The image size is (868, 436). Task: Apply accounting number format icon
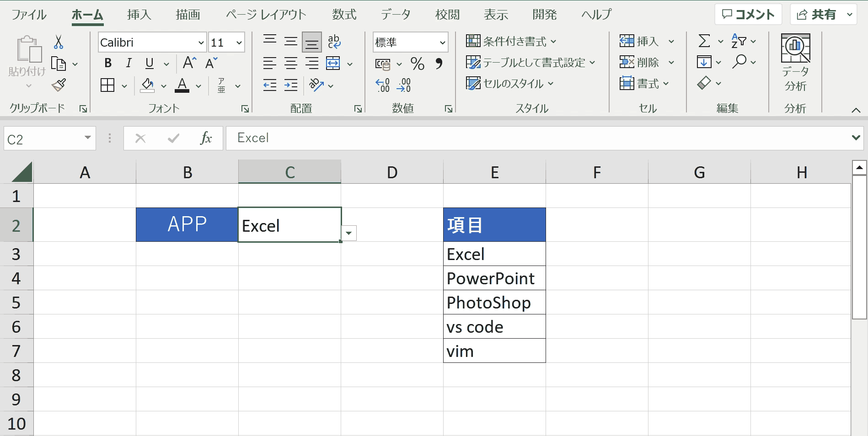click(383, 64)
